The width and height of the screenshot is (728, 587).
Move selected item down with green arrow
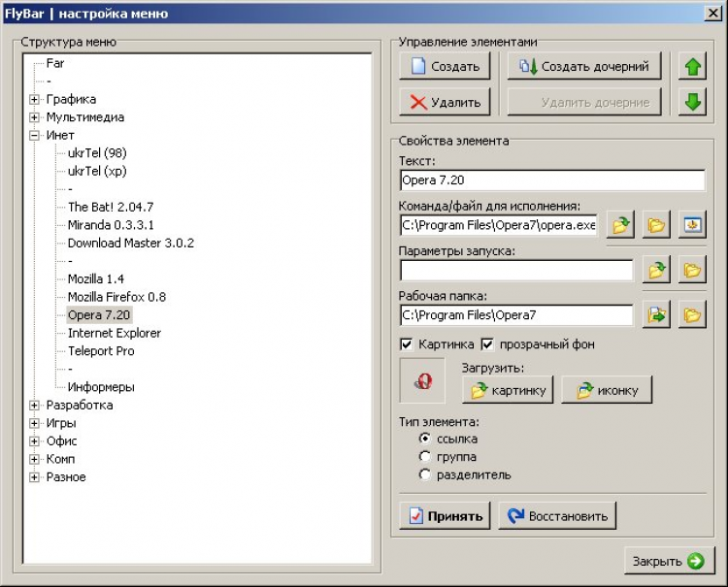692,102
